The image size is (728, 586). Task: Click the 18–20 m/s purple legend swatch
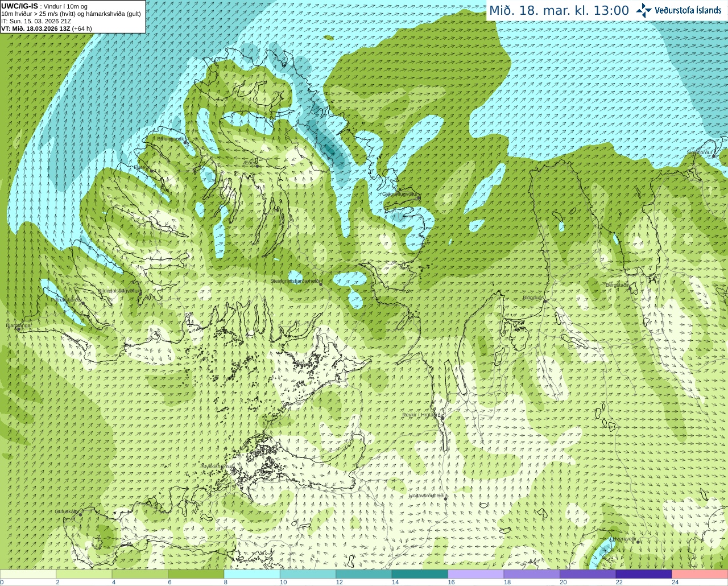pyautogui.click(x=532, y=574)
